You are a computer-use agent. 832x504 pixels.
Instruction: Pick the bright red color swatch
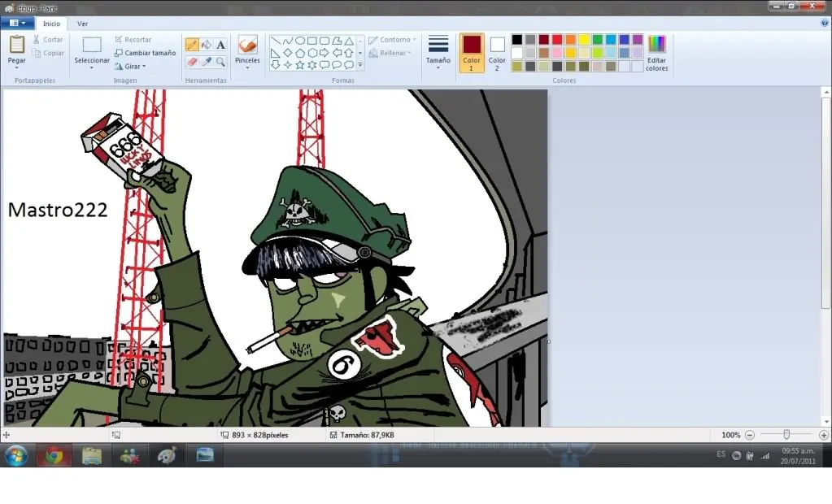(x=557, y=39)
